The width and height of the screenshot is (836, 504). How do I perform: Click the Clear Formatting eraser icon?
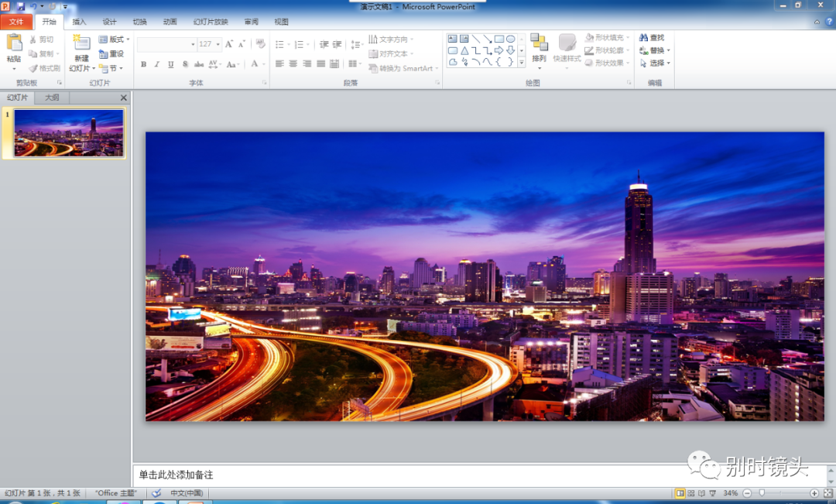pyautogui.click(x=260, y=44)
